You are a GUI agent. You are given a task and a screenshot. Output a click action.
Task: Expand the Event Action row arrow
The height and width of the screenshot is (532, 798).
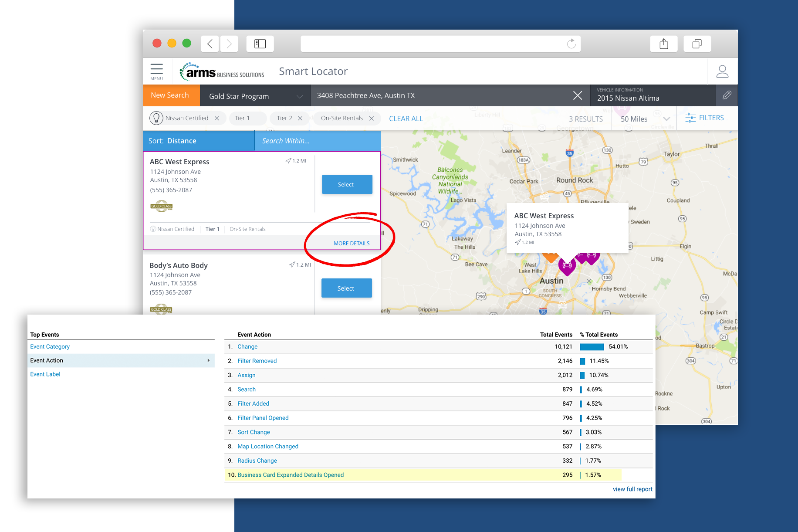click(209, 360)
